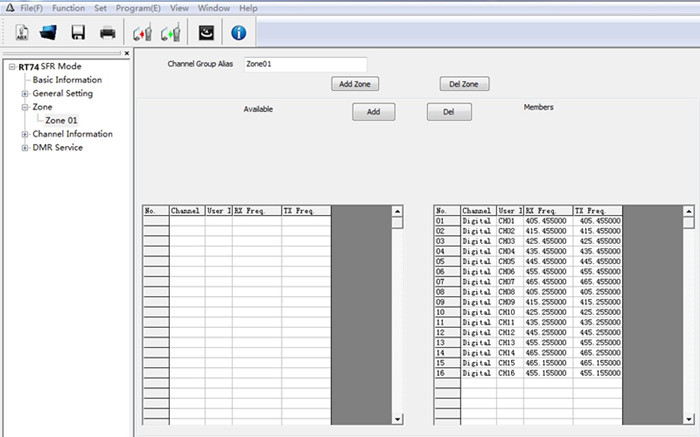This screenshot has height=437, width=700.
Task: Click Members list scroll down arrow
Action: [x=689, y=419]
